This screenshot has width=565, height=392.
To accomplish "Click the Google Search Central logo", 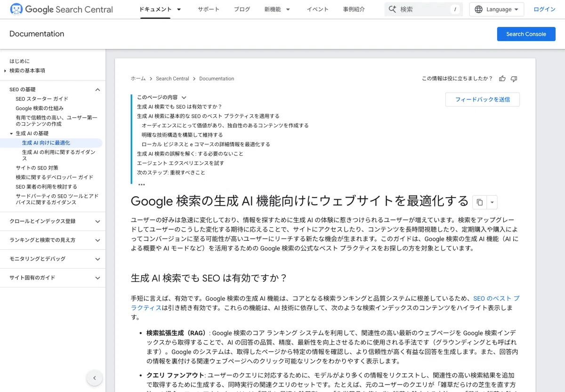I will pos(62,9).
